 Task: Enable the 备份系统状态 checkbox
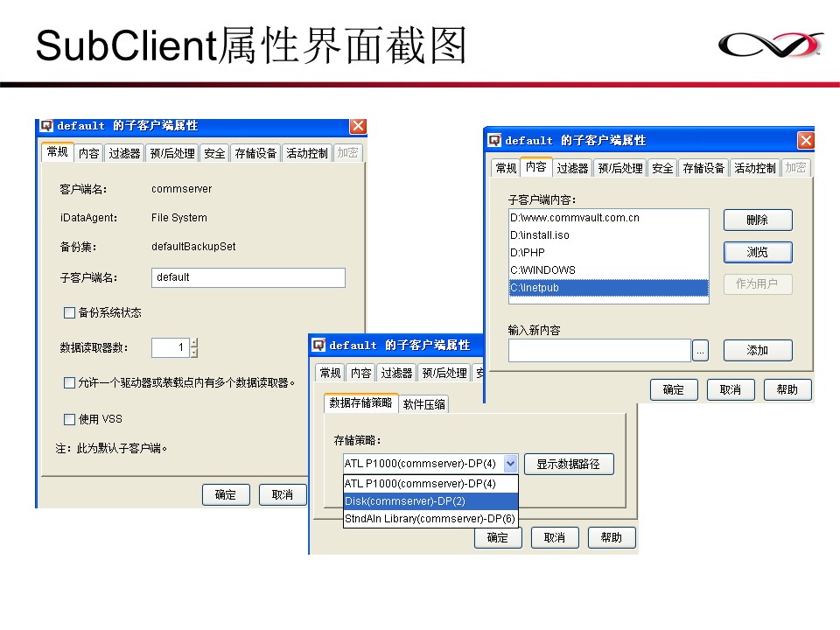coord(69,313)
